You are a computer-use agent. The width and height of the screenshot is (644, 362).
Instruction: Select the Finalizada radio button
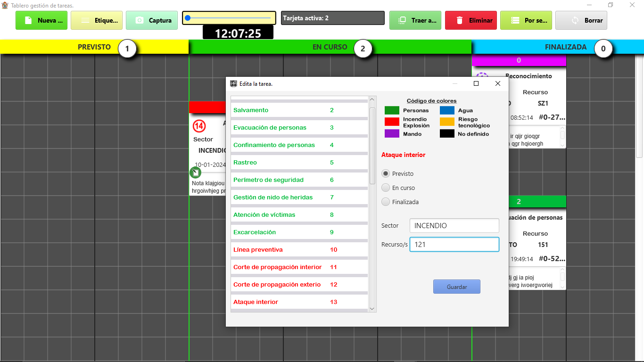point(386,202)
